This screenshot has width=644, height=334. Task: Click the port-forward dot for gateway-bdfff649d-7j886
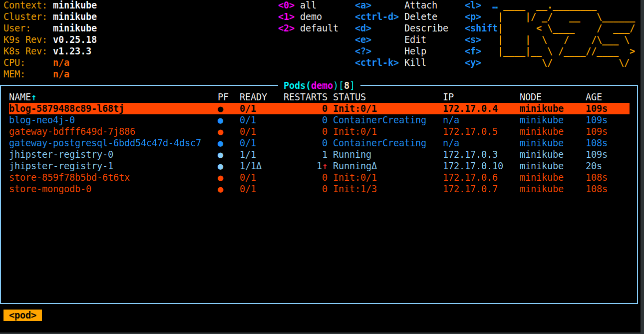point(220,132)
